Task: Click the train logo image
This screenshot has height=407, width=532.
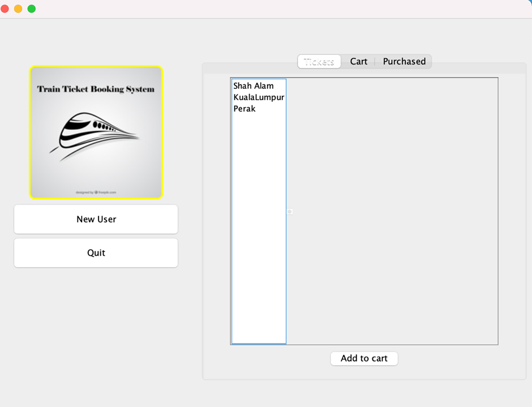Action: coord(96,132)
